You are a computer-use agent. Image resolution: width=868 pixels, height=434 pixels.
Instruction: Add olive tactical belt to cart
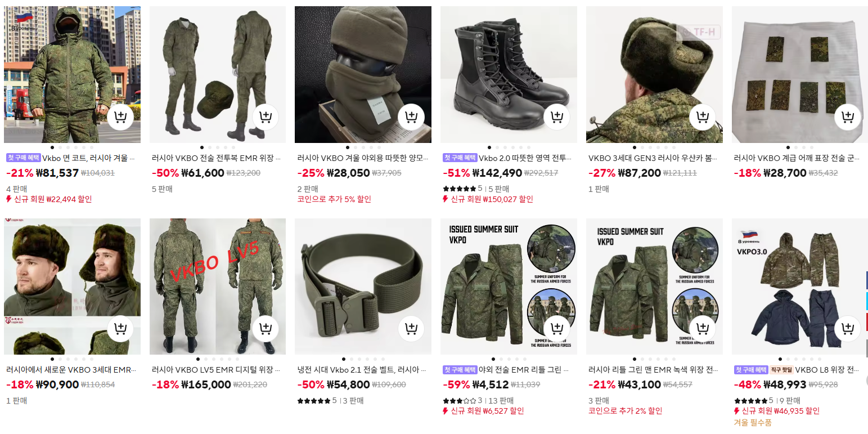[x=411, y=329]
